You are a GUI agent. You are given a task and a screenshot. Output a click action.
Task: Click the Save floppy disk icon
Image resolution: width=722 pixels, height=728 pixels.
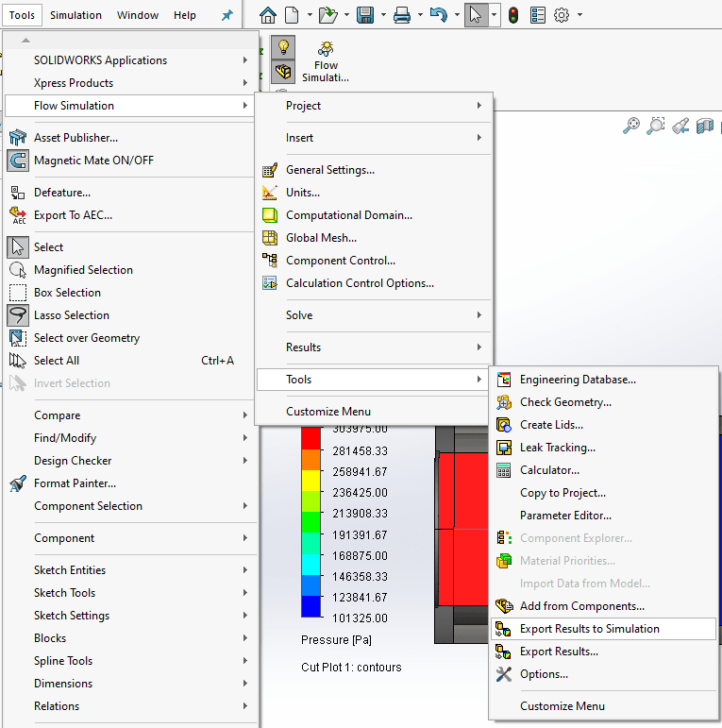tap(365, 15)
